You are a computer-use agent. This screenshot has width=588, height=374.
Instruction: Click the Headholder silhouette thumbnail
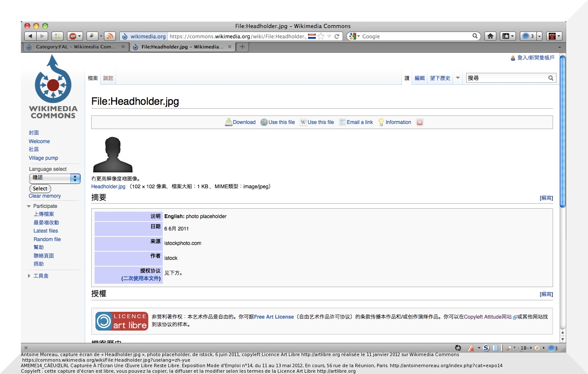click(x=113, y=155)
